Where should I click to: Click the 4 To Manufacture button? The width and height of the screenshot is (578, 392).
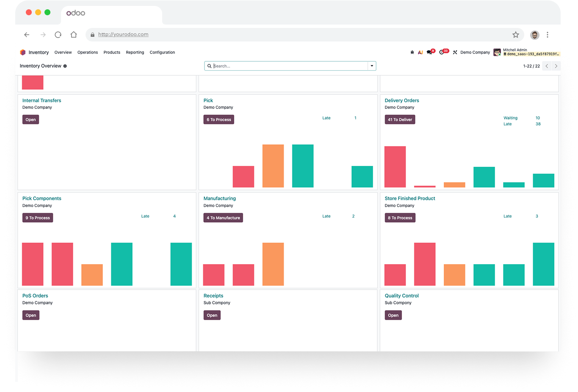click(x=223, y=218)
